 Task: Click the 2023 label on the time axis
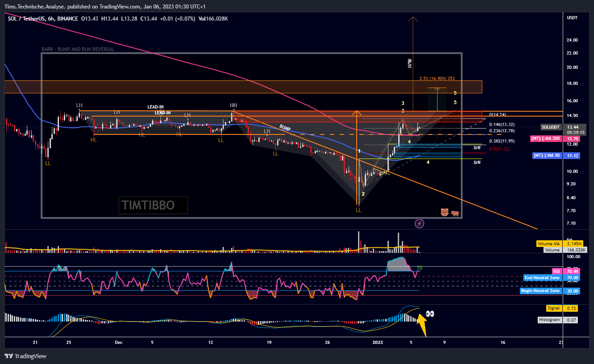click(378, 343)
